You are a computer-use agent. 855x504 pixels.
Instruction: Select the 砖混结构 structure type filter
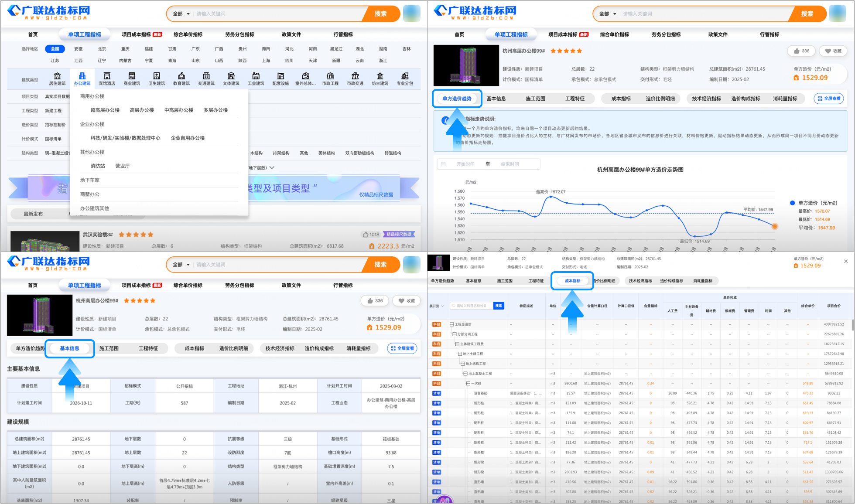393,153
